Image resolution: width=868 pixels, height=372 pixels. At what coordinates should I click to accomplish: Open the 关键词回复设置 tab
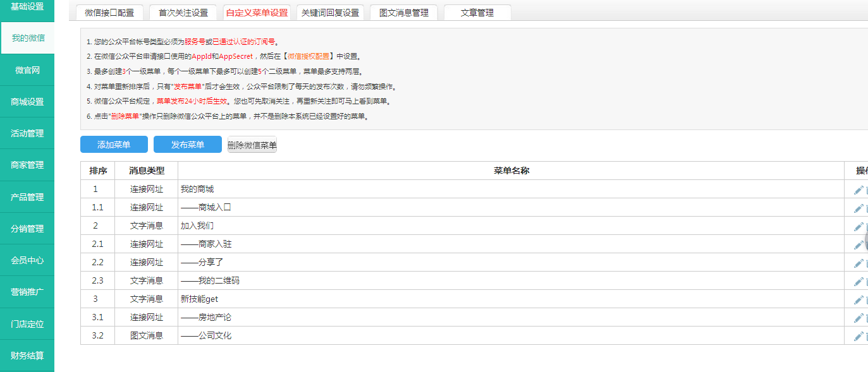330,13
